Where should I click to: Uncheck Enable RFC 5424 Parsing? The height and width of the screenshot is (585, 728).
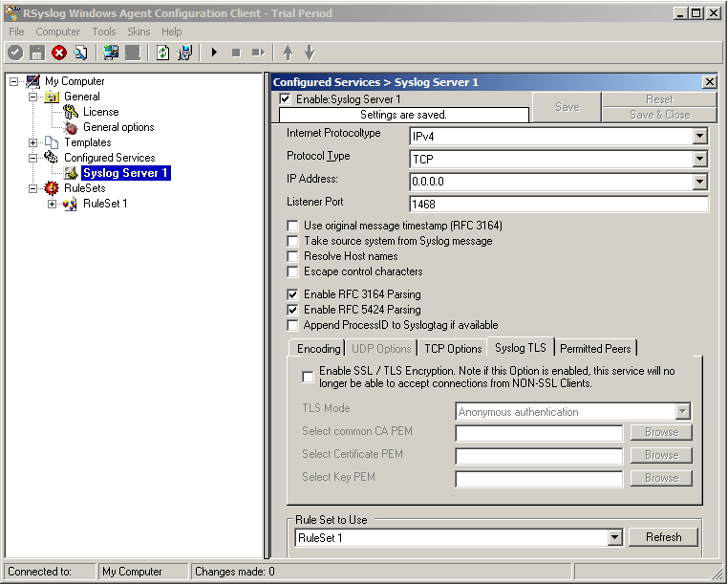tap(292, 310)
